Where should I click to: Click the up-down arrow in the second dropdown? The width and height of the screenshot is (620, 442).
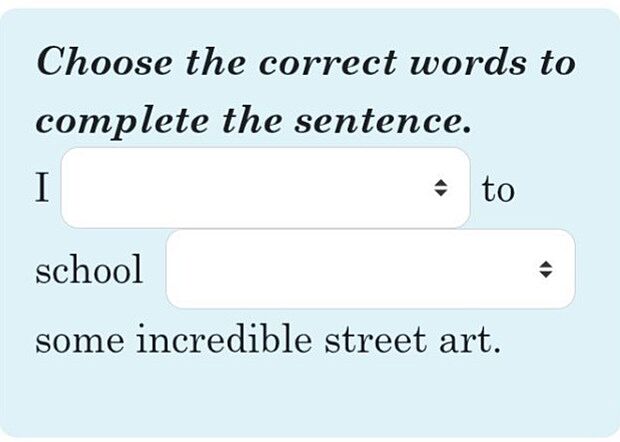tap(545, 269)
